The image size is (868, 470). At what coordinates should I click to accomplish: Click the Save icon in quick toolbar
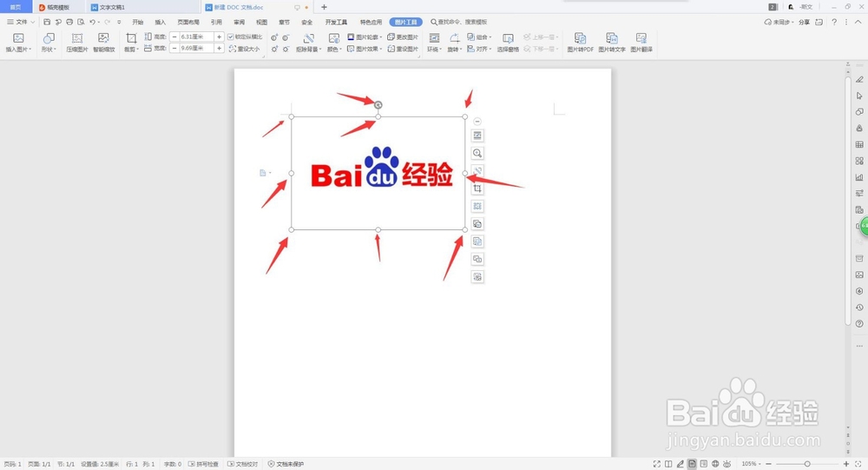pyautogui.click(x=47, y=23)
